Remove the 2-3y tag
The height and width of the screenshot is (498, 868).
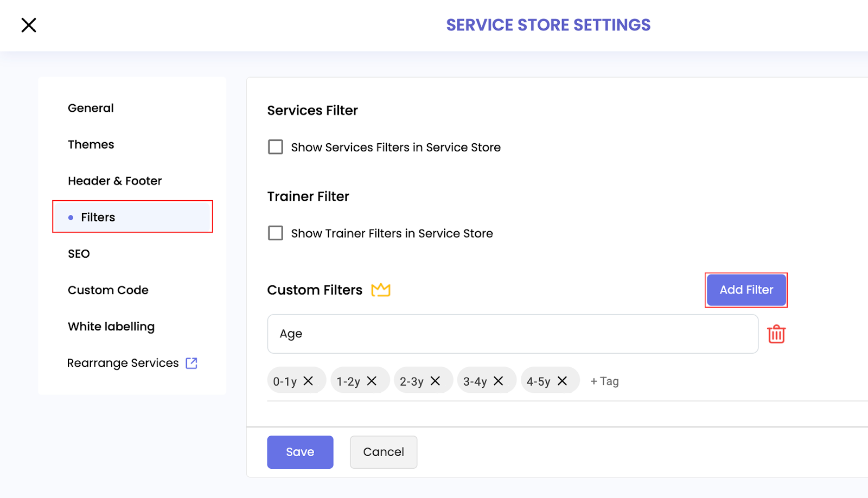point(435,381)
